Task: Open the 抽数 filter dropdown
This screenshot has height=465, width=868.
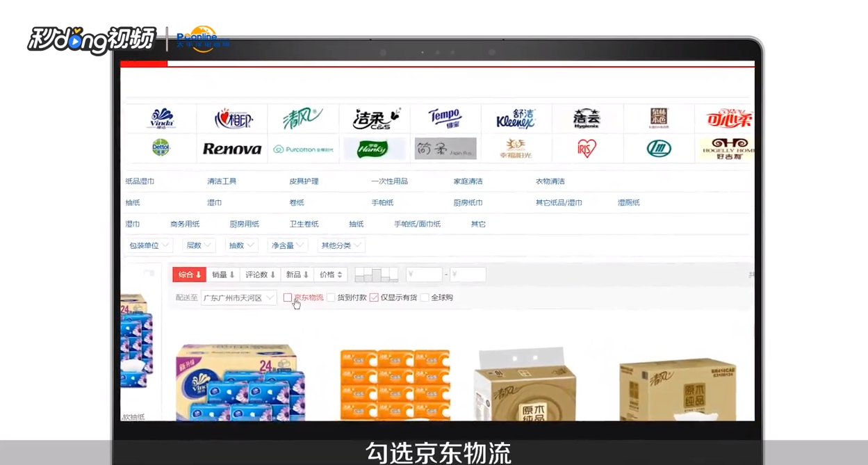Action: click(241, 245)
